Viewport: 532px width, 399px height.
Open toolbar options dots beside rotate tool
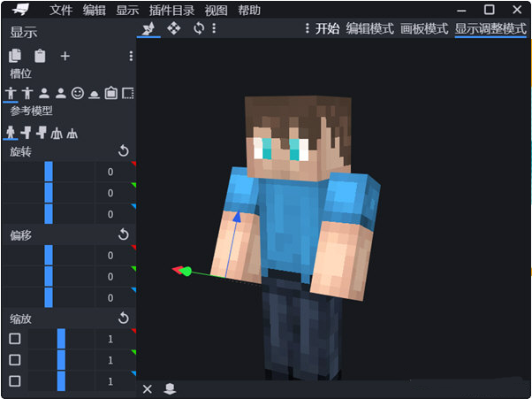214,28
